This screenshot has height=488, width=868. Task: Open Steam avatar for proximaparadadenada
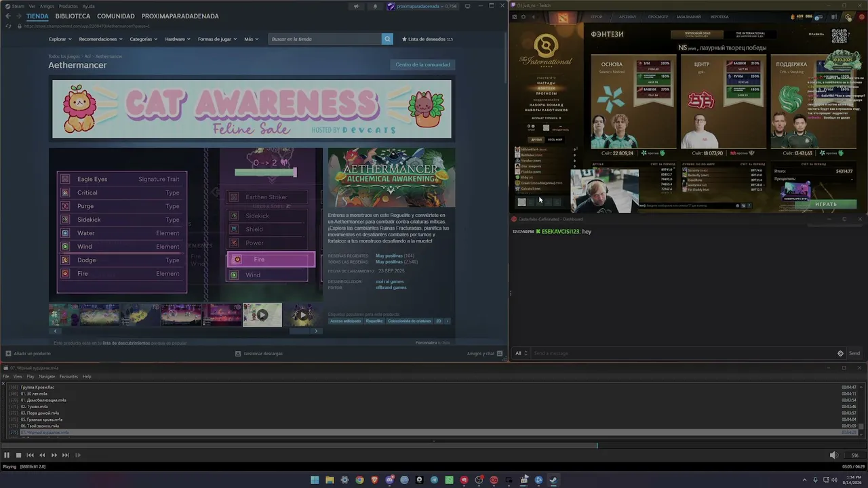[391, 6]
